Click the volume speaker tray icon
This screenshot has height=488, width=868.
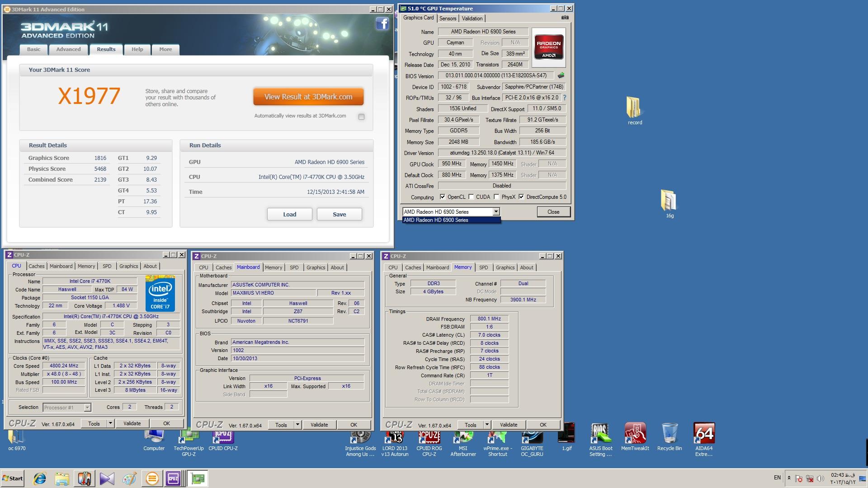(821, 479)
